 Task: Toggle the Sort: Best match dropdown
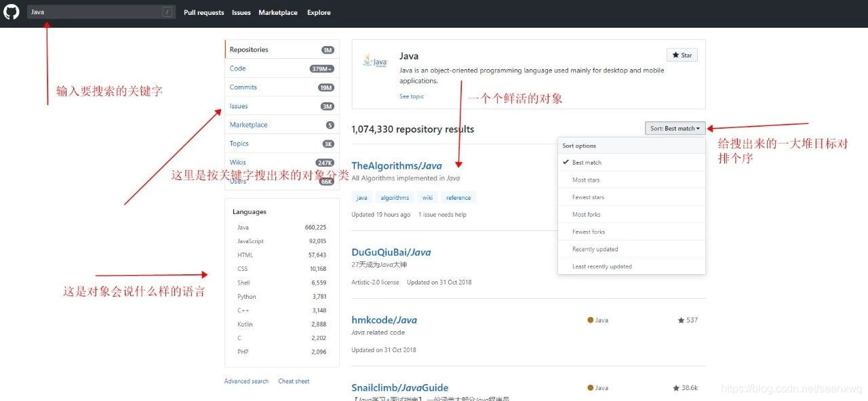(x=675, y=128)
